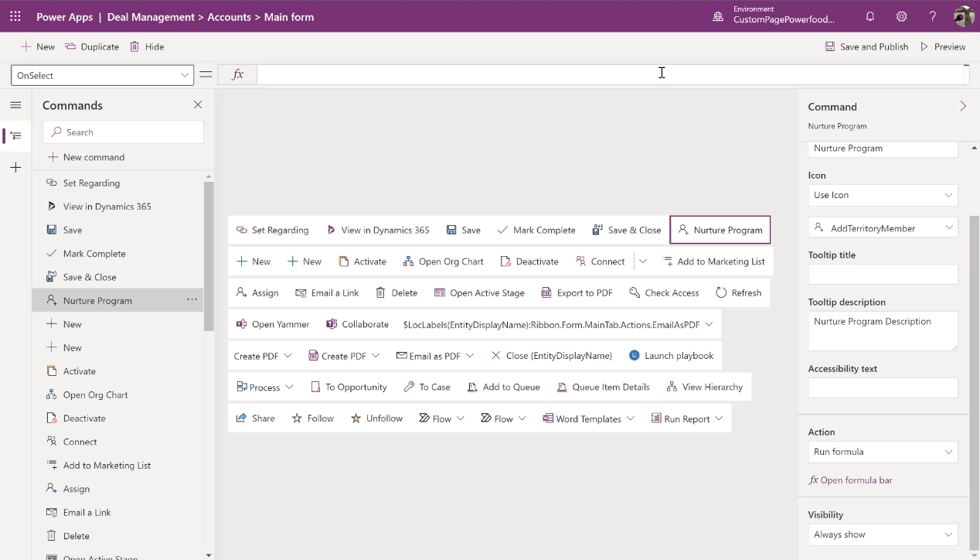Collapse the Command properties pane
Image resolution: width=980 pixels, height=560 pixels.
[x=963, y=107]
